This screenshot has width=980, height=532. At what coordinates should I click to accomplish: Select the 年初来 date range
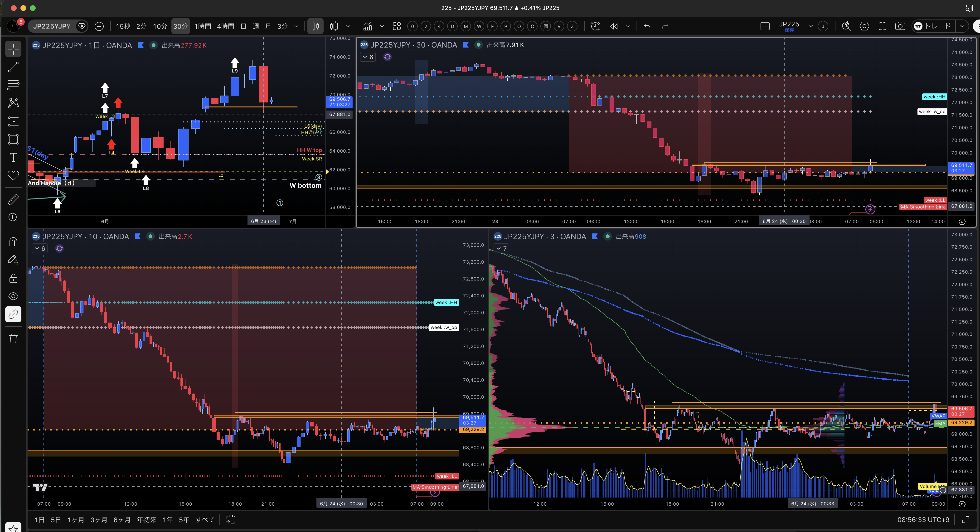146,520
